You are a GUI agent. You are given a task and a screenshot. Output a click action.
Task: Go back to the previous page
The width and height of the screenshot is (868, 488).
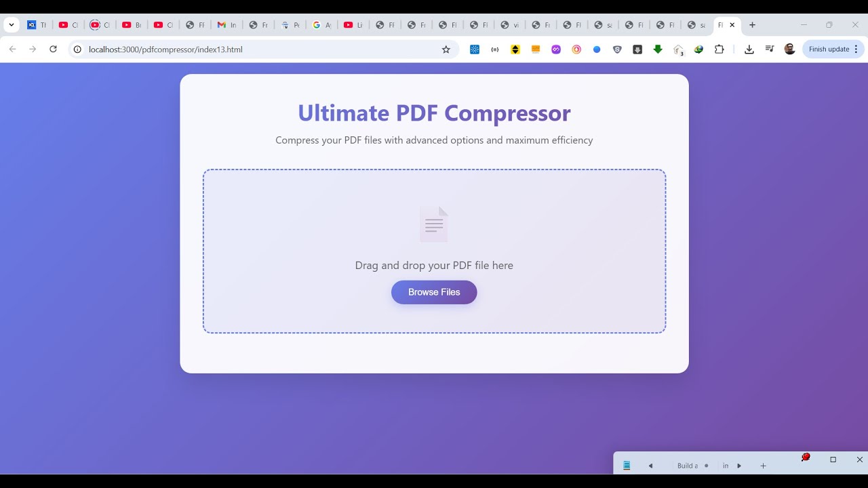[12, 49]
